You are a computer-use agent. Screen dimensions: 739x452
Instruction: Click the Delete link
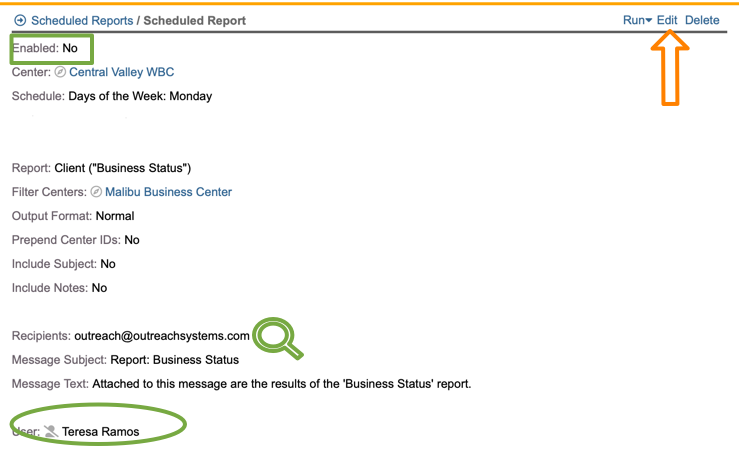[x=702, y=20]
